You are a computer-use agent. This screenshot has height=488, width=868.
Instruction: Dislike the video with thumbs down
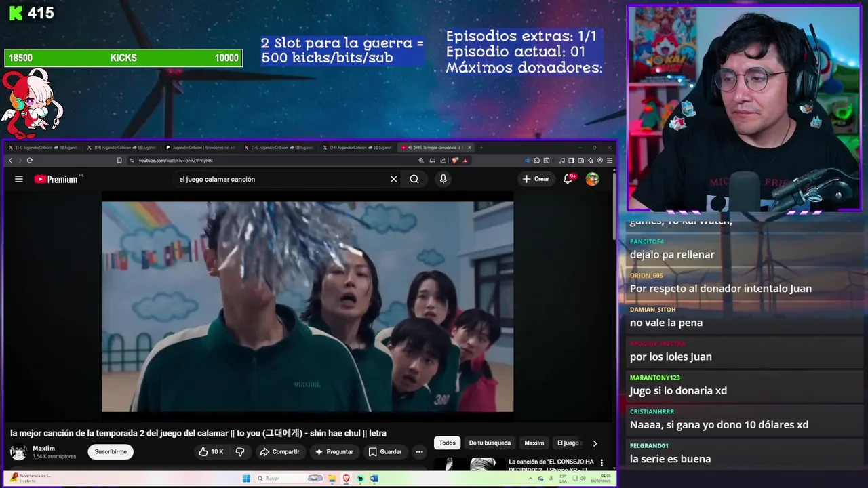[x=240, y=452]
